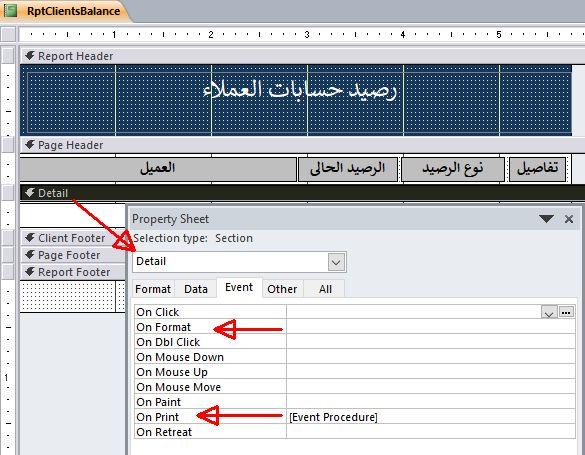Click the On Format property field

point(431,327)
